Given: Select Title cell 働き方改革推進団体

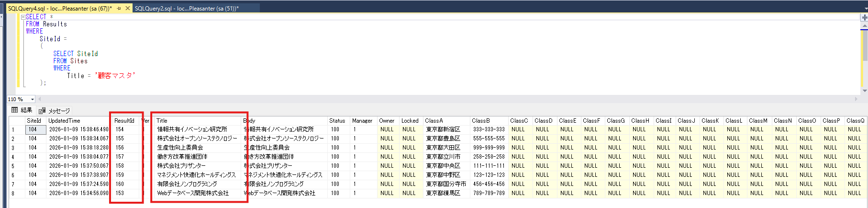Looking at the screenshot, I should pos(197,157).
